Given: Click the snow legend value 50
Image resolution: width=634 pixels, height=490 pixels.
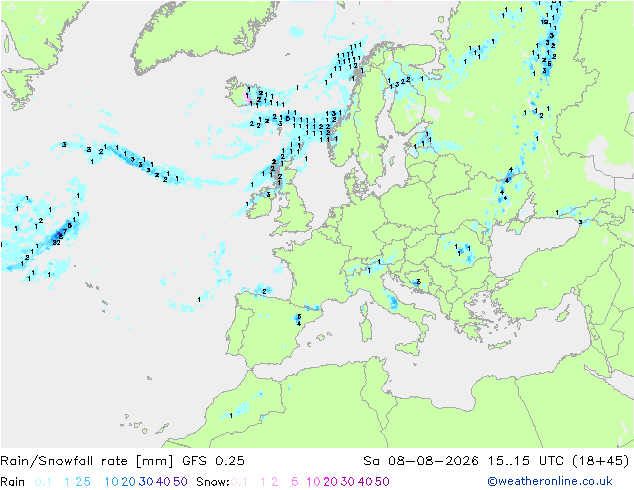Looking at the screenshot, I should (382, 482).
